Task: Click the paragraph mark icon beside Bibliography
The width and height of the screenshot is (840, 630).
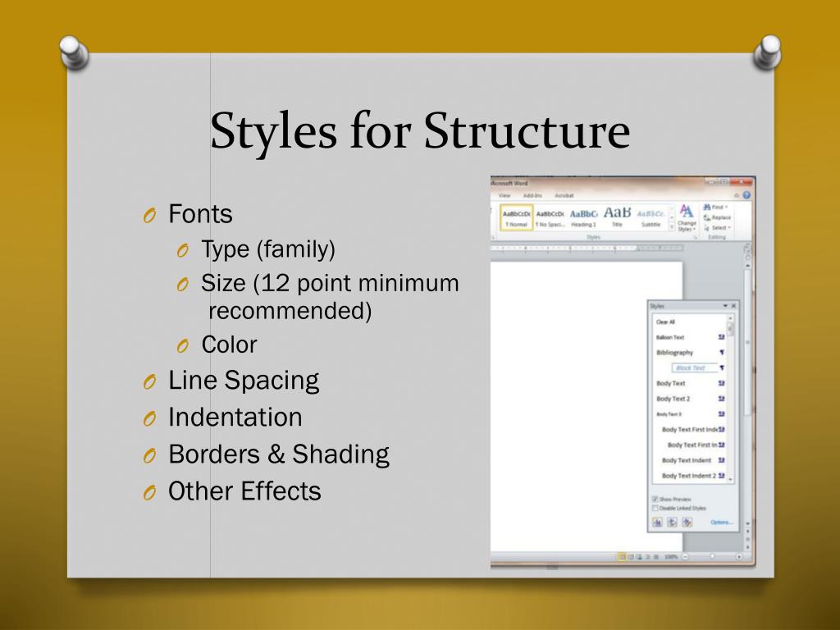Action: pos(722,353)
